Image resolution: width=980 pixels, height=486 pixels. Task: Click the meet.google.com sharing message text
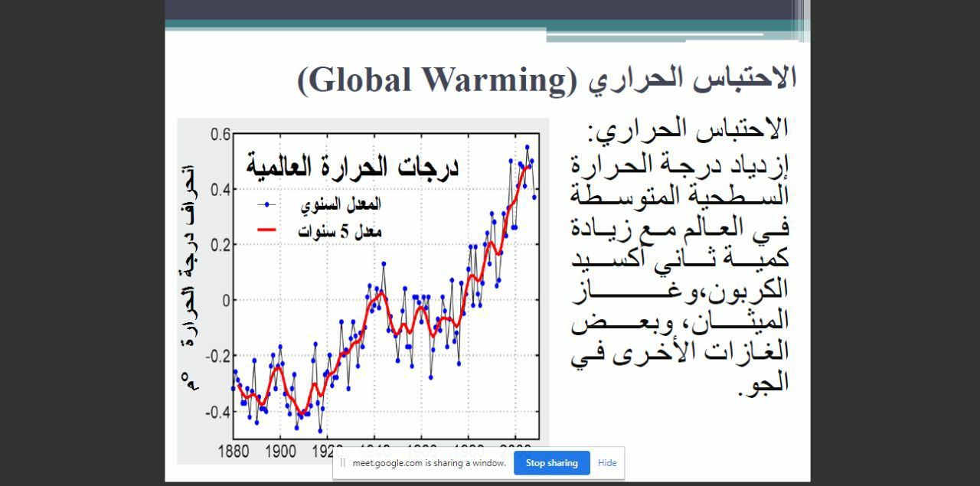(x=429, y=463)
